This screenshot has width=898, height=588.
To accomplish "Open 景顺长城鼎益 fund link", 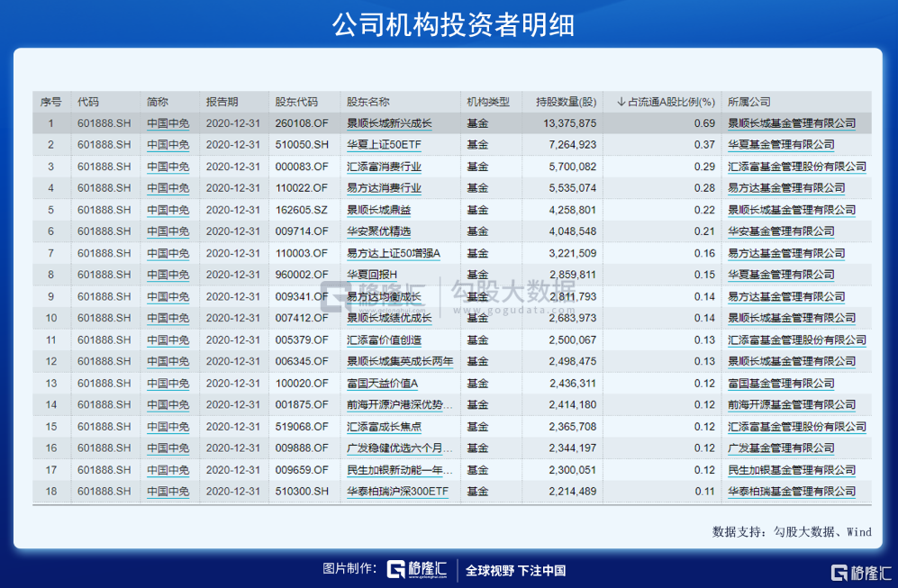I will [x=378, y=210].
